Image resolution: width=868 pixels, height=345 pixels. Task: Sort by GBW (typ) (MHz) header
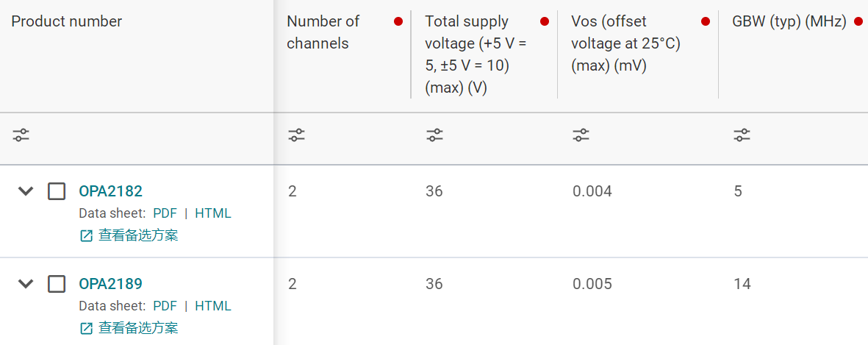[789, 21]
